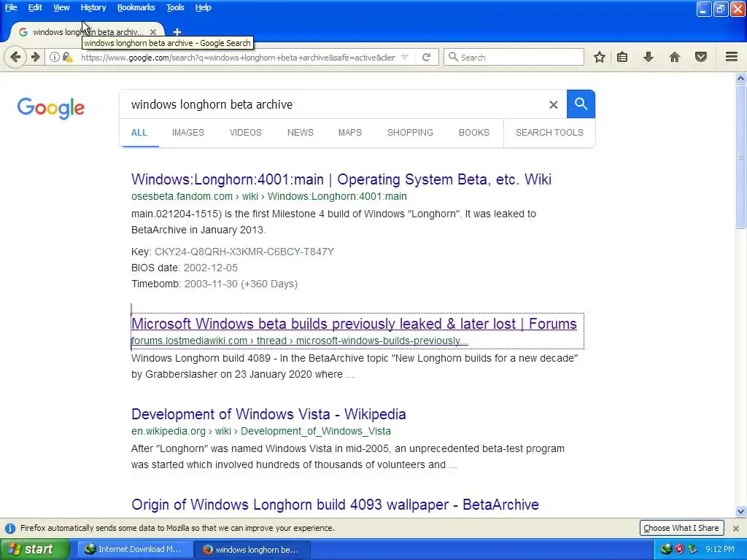Open the Bookmarks menu

click(x=136, y=7)
